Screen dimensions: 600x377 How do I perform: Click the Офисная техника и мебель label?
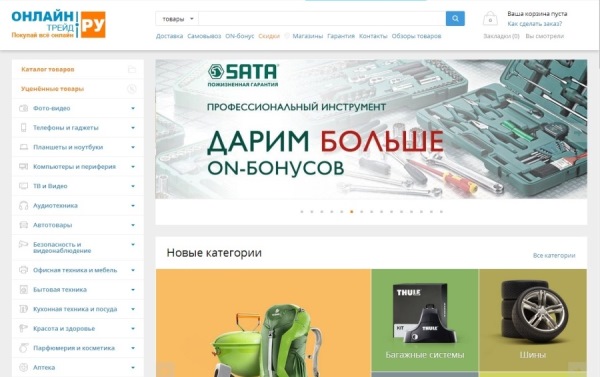75,270
